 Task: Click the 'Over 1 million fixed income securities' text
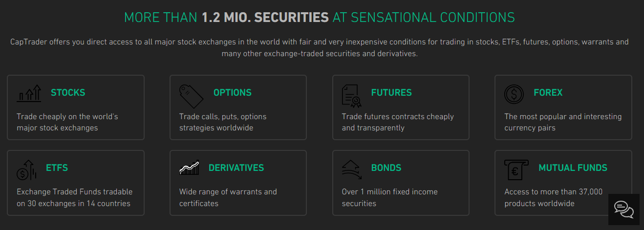click(390, 197)
